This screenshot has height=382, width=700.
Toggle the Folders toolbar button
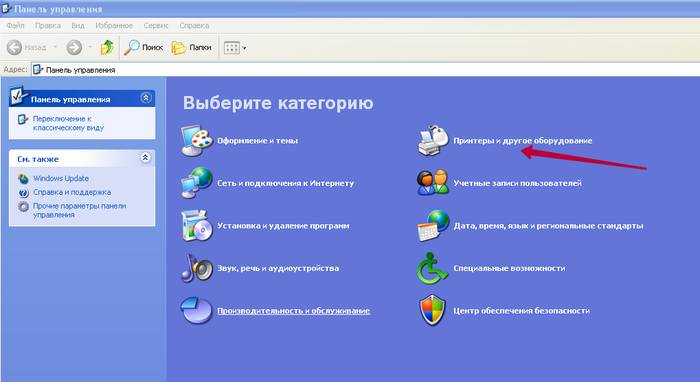[192, 47]
